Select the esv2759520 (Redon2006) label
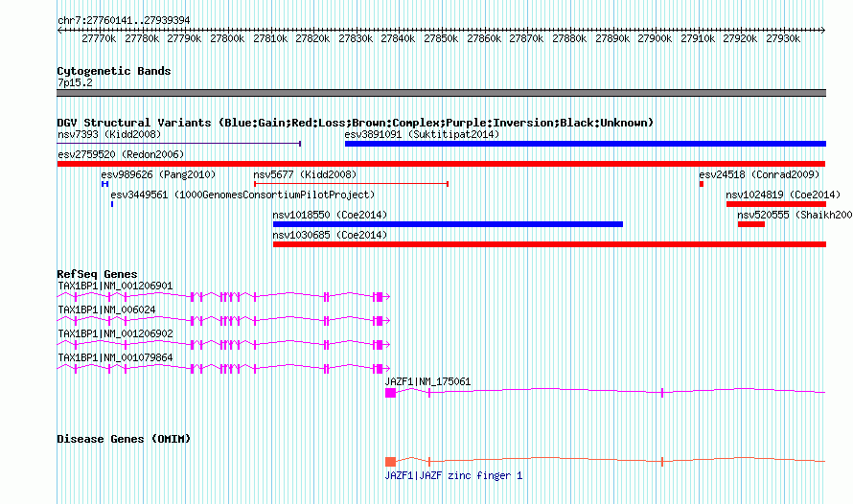This screenshot has width=853, height=504. coord(121,155)
